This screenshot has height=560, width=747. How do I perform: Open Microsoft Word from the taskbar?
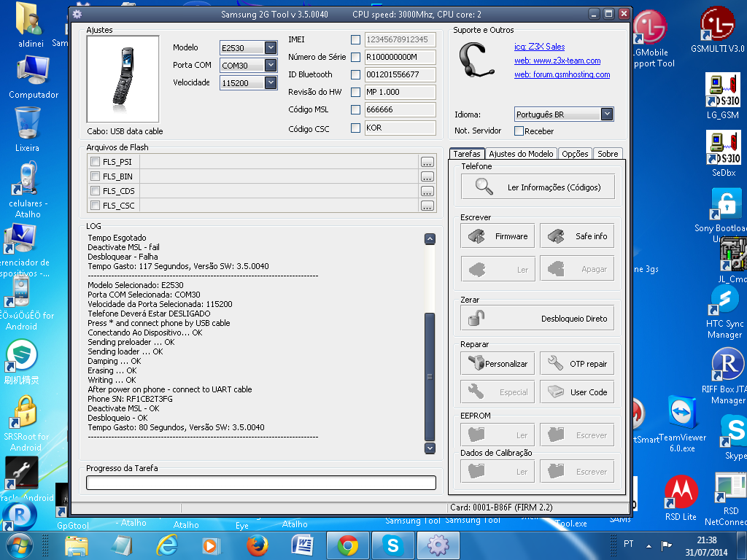coord(303,545)
